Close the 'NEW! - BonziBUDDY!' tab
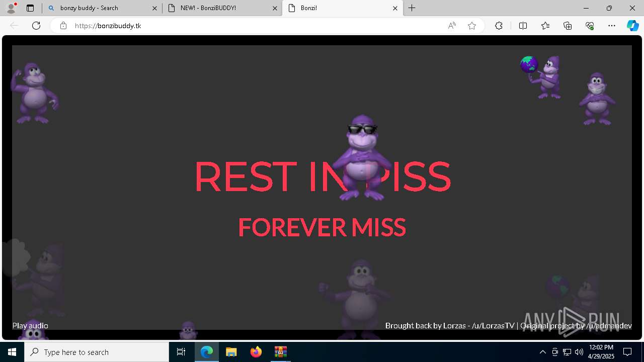This screenshot has width=644, height=362. click(x=275, y=8)
